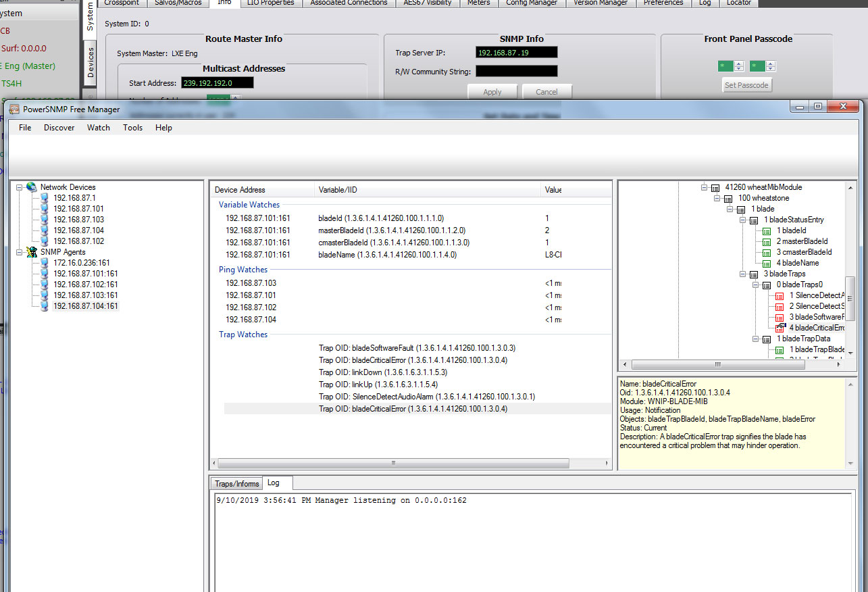Click the node icon of 100 wheatstone

point(728,198)
